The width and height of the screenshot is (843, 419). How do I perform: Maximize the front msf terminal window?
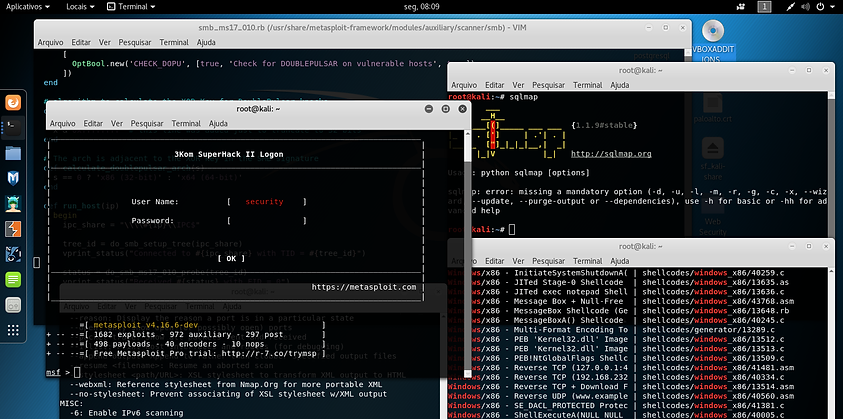tap(445, 109)
